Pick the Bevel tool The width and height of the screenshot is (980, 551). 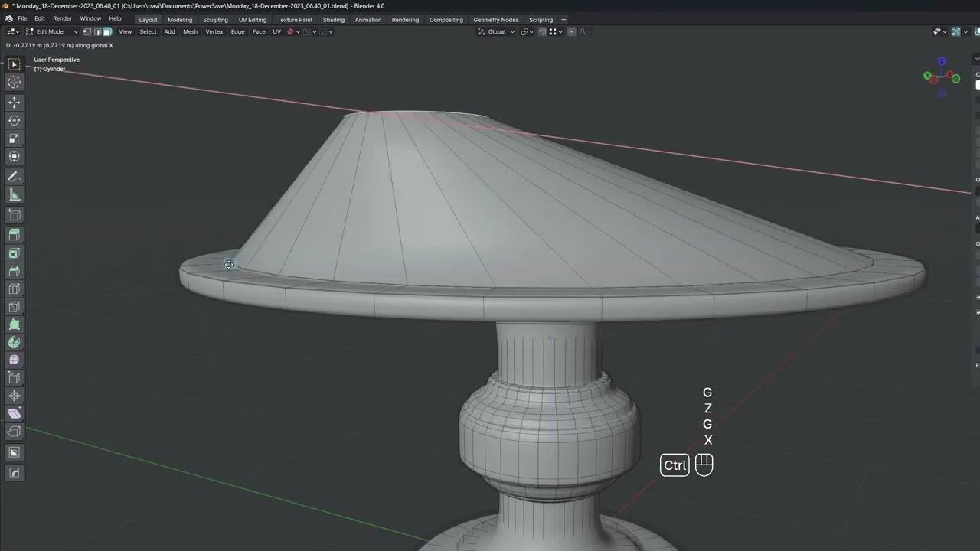[14, 271]
